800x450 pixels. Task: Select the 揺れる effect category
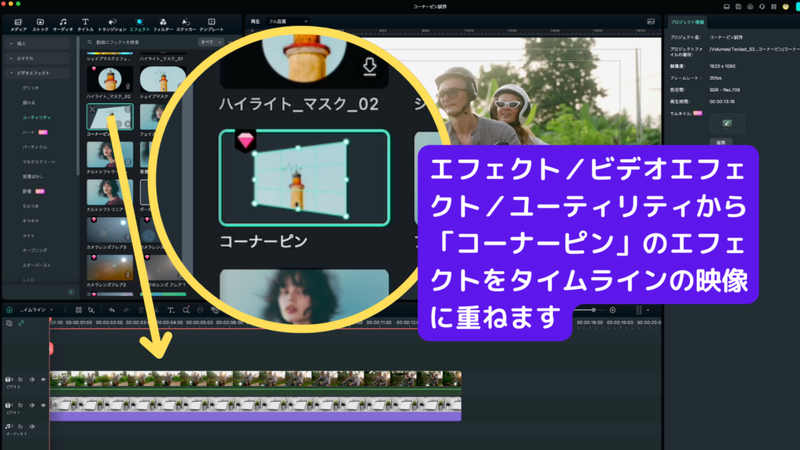pos(29,103)
